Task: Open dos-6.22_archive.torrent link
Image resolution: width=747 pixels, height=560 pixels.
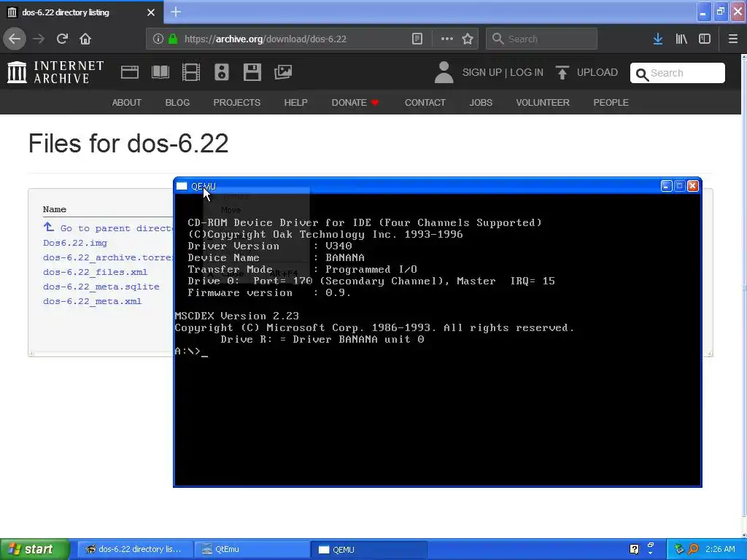Action: 108,257
